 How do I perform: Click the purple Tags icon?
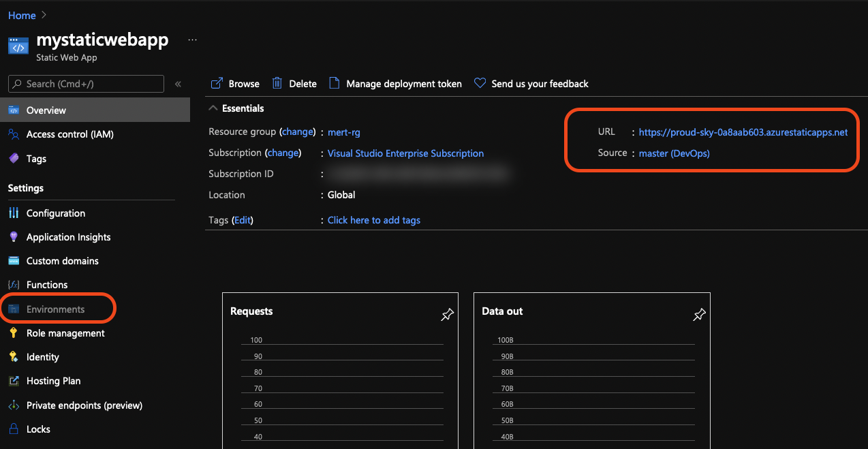click(14, 158)
